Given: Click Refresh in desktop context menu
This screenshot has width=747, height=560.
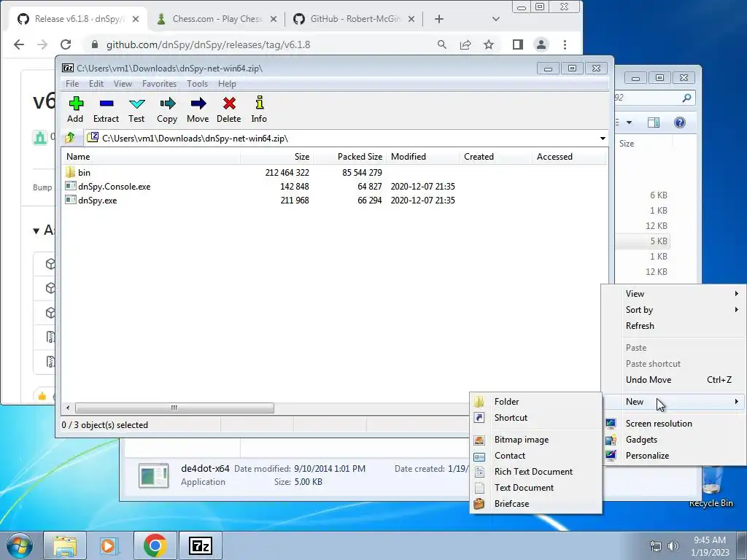Looking at the screenshot, I should coord(673,326).
